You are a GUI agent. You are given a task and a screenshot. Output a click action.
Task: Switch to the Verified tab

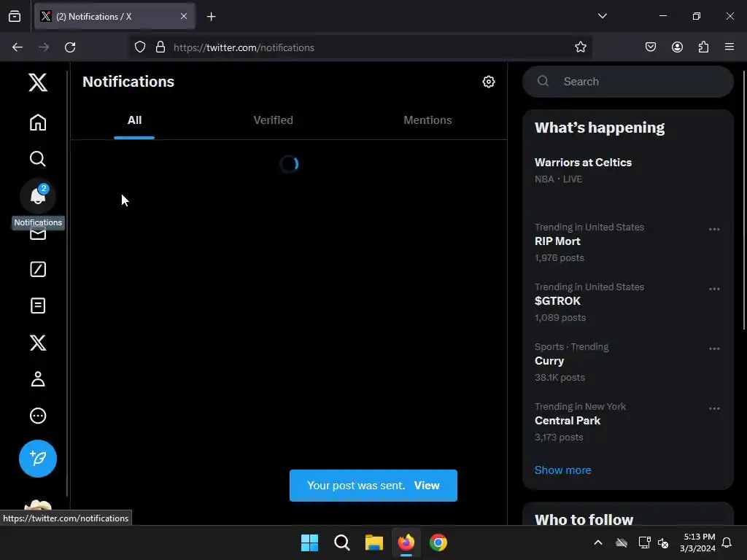click(x=273, y=120)
